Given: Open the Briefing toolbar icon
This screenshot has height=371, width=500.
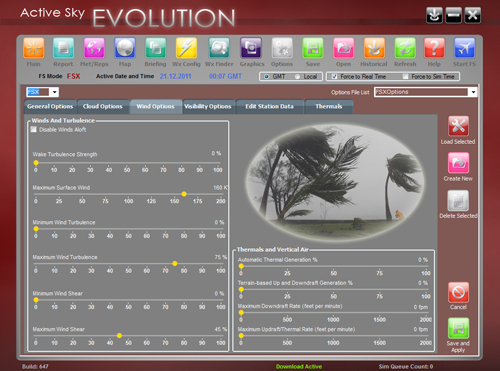Looking at the screenshot, I should coord(155,48).
